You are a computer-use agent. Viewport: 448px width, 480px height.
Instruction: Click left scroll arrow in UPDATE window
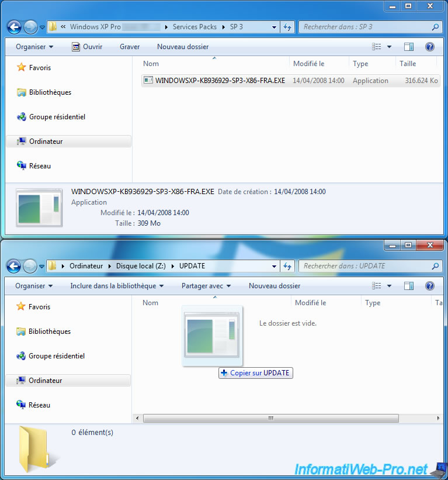[x=137, y=418]
